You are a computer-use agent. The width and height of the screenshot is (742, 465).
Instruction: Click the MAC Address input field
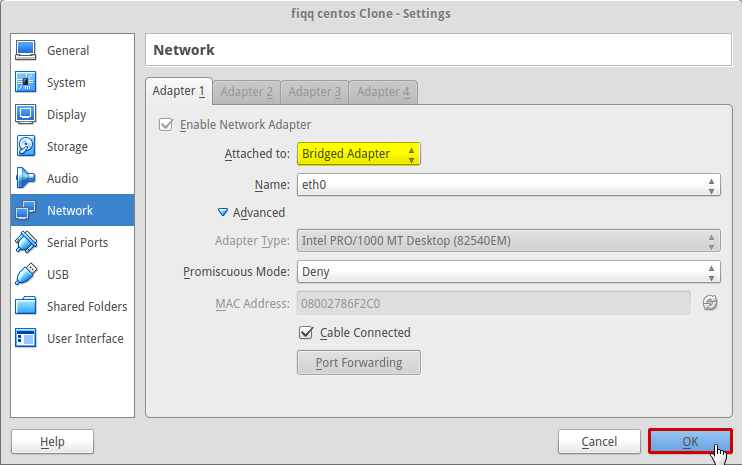pyautogui.click(x=493, y=303)
